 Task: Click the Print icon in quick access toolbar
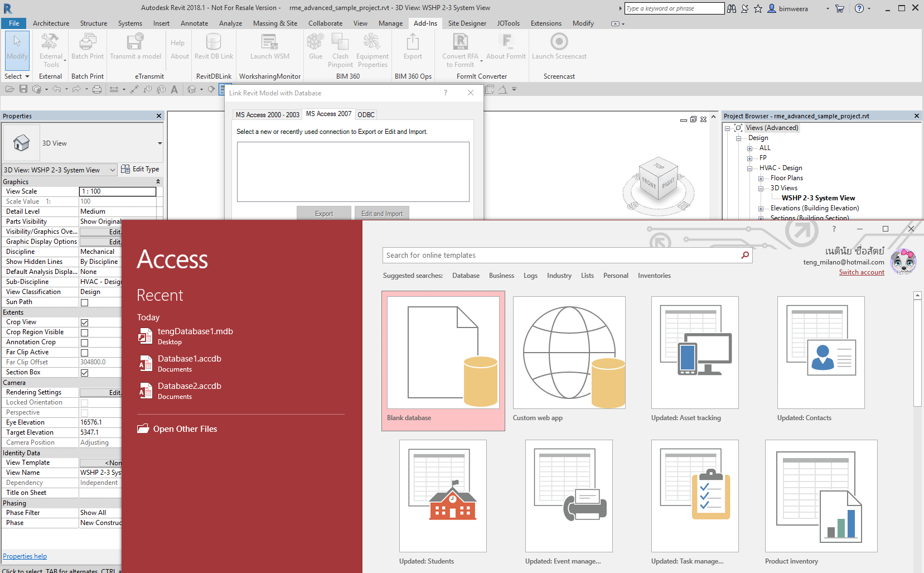click(x=97, y=89)
